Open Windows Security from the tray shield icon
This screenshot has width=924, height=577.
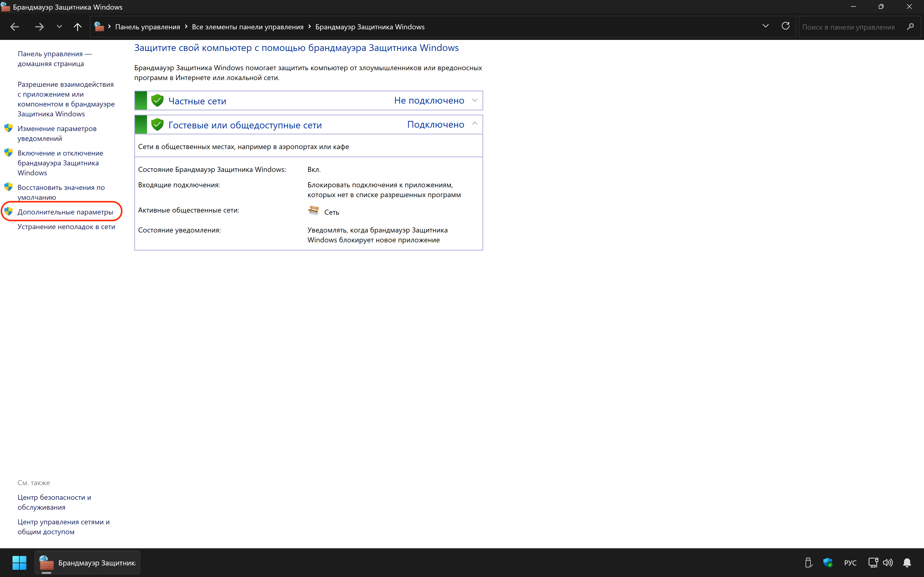(828, 563)
